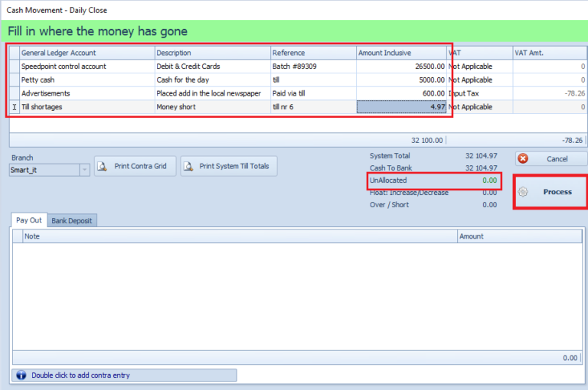Select the row indicator for Till shortages

(15, 107)
